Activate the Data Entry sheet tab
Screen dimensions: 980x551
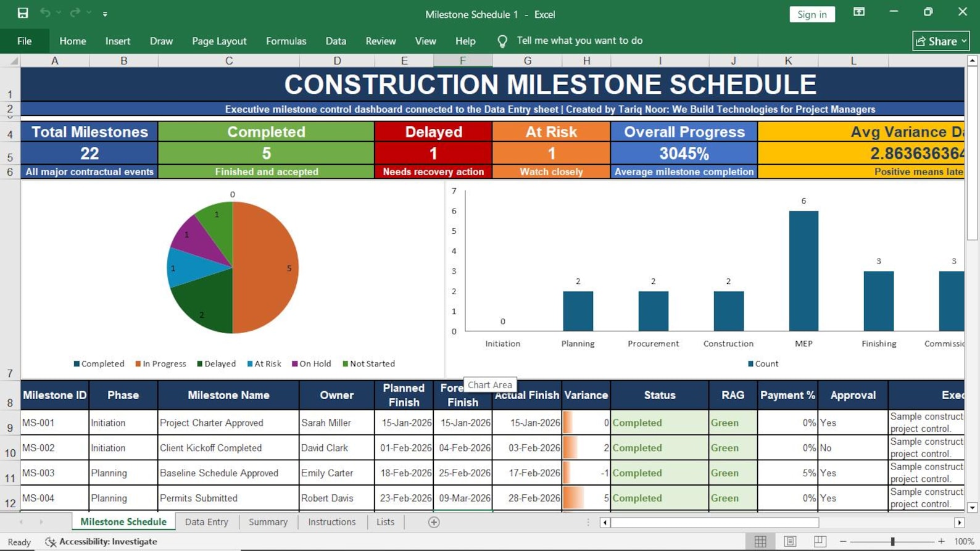click(206, 522)
